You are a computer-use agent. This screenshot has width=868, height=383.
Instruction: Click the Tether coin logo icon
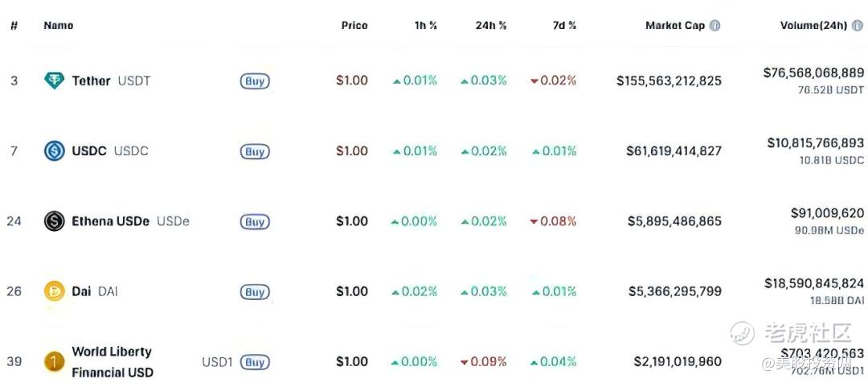[x=55, y=81]
